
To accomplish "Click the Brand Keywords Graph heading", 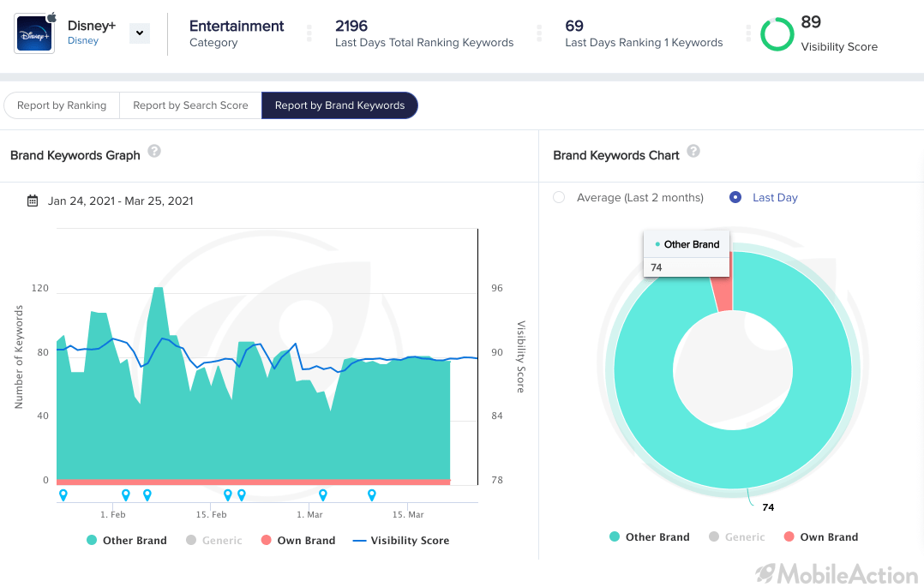I will coord(75,156).
